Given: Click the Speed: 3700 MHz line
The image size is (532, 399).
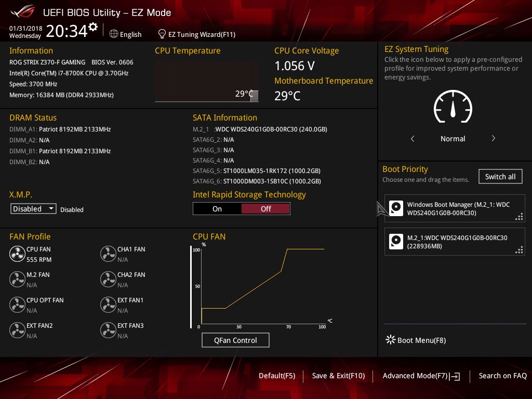Looking at the screenshot, I should point(33,84).
